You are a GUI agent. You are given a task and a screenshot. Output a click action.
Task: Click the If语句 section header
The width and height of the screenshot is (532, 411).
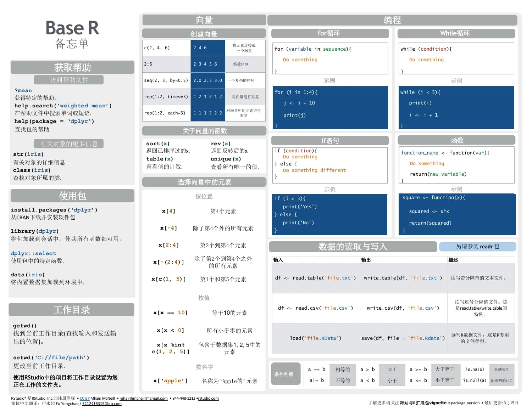330,141
